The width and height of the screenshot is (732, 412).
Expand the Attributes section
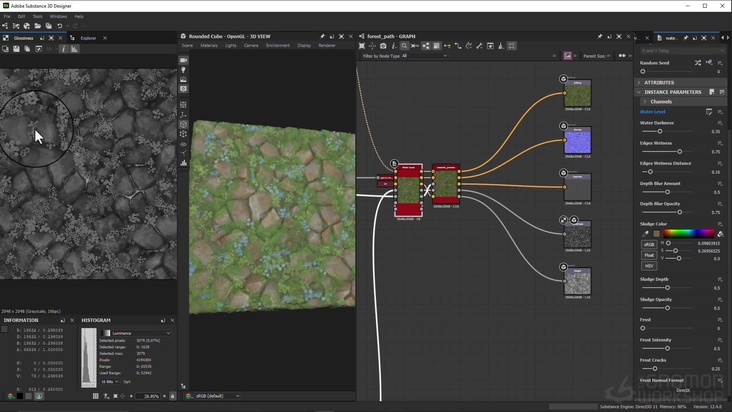coord(659,82)
